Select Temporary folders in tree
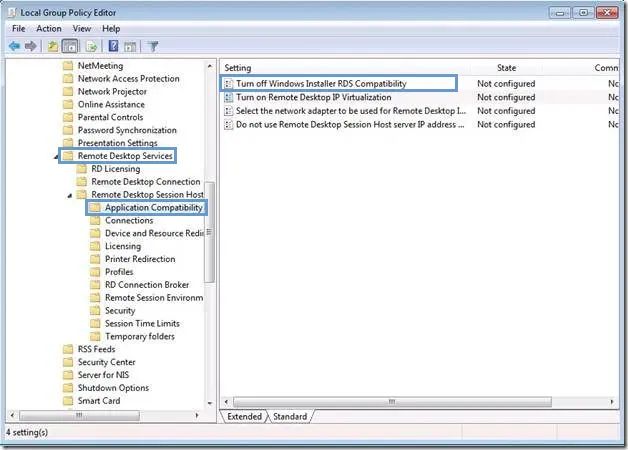This screenshot has height=450, width=628. click(140, 337)
